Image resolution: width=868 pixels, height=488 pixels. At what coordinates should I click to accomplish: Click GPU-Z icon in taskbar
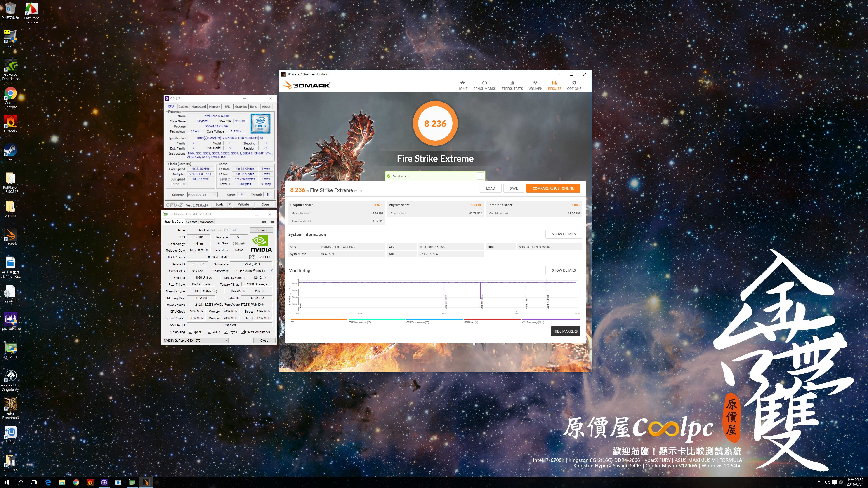tap(132, 482)
